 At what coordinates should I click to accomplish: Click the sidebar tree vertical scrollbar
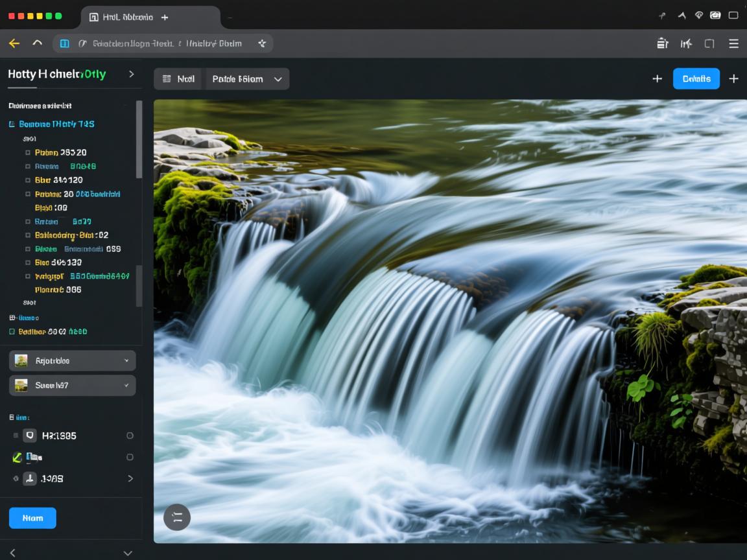[139, 139]
